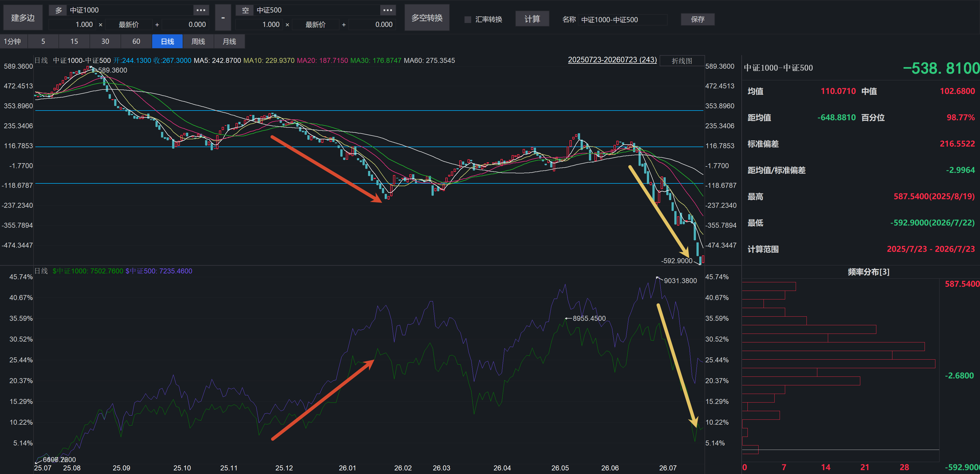
Task: Select the 30 minute timeframe tab
Action: tap(105, 42)
